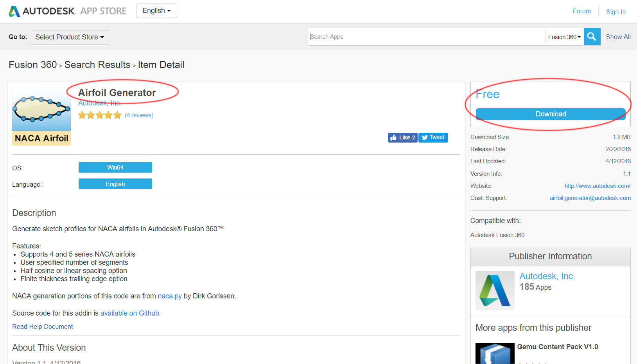Image resolution: width=637 pixels, height=364 pixels.
Task: Click the blue Download button
Action: 551,114
